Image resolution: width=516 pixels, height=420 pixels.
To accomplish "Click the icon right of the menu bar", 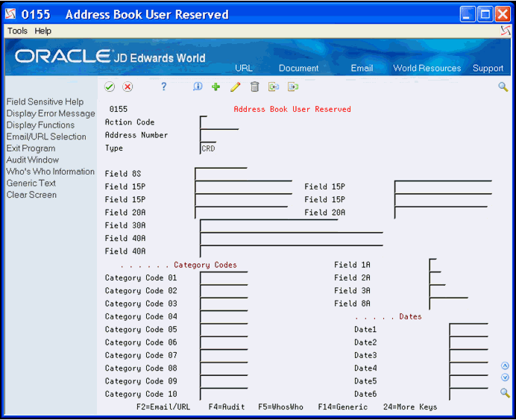I will point(505,31).
